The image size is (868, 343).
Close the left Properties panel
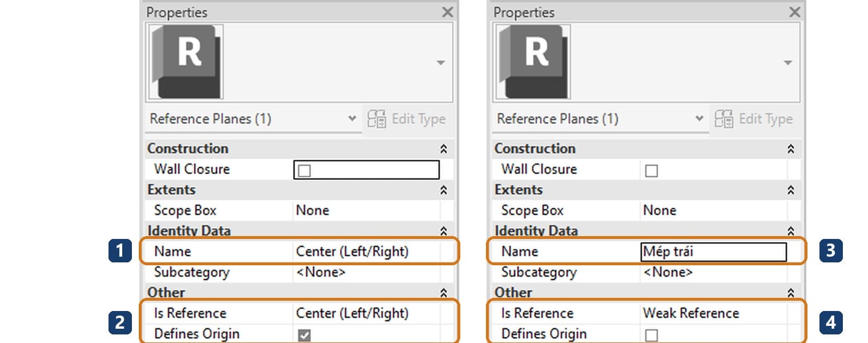tap(448, 12)
